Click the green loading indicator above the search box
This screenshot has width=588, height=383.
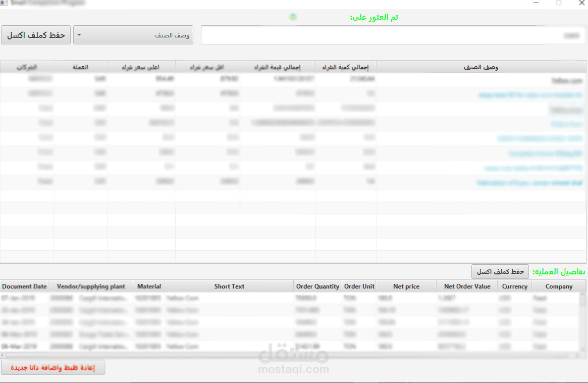coord(293,17)
